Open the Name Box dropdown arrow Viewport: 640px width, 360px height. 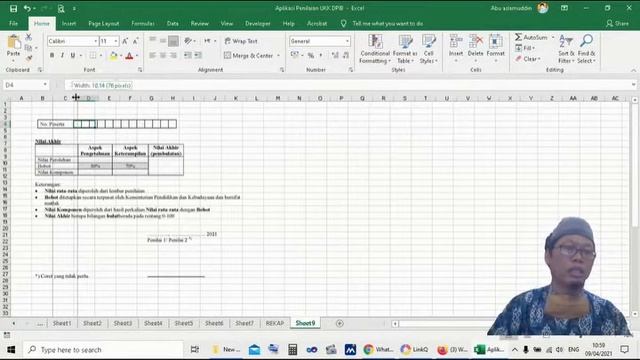pyautogui.click(x=45, y=85)
